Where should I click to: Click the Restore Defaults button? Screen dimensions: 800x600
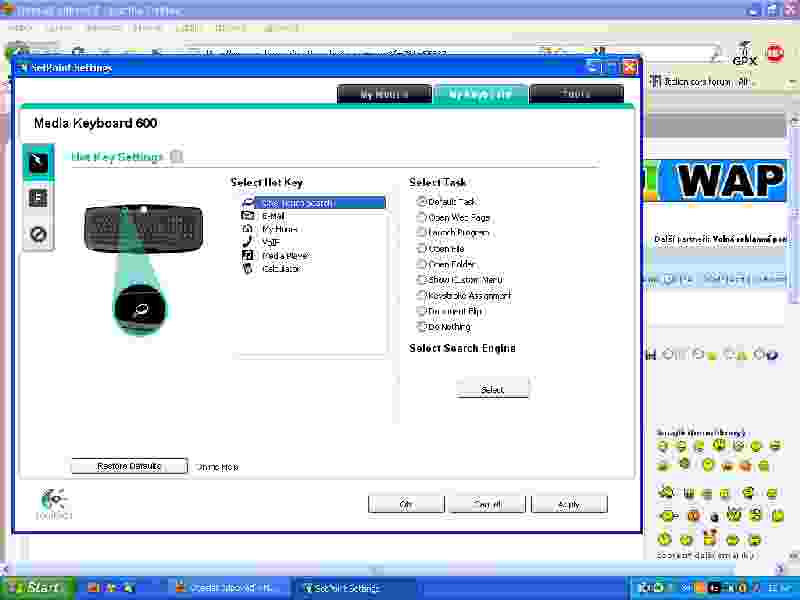point(129,466)
